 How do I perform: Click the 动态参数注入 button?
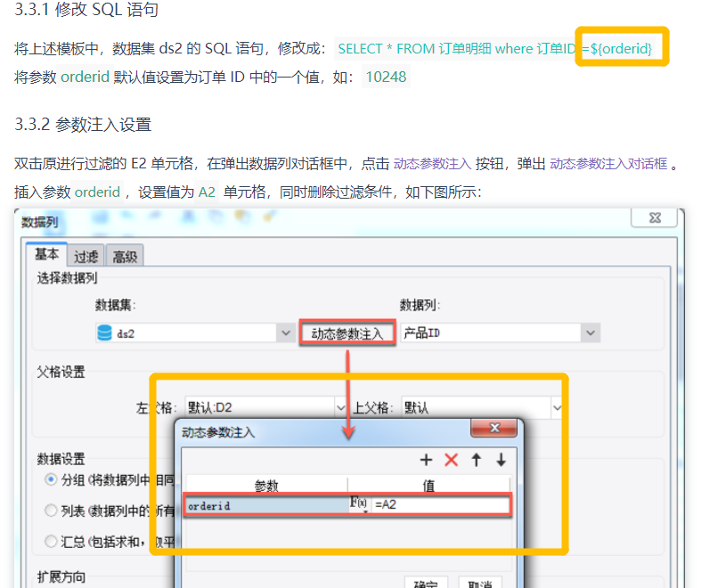[x=347, y=333]
